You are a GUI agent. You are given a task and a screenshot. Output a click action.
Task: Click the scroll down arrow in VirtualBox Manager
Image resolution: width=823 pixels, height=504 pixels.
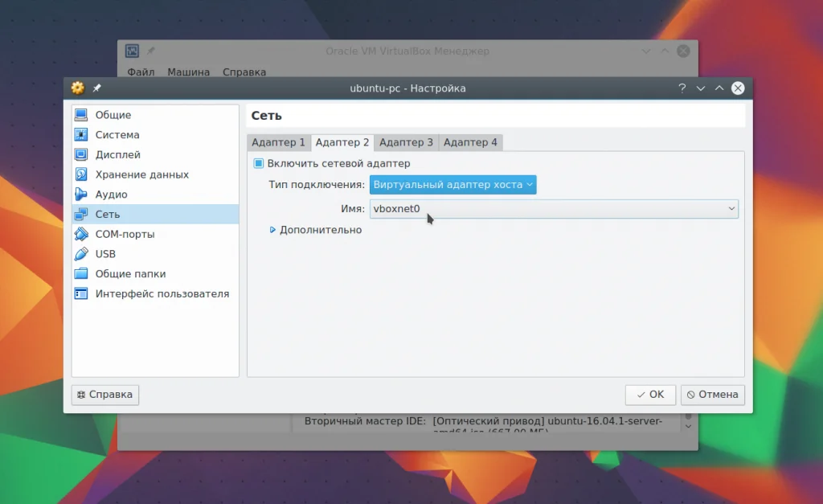point(688,426)
